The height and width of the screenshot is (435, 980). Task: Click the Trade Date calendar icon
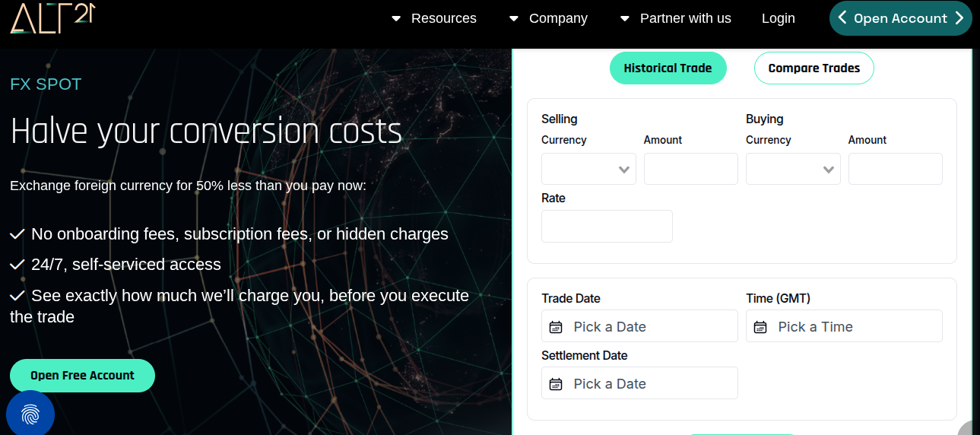(556, 327)
